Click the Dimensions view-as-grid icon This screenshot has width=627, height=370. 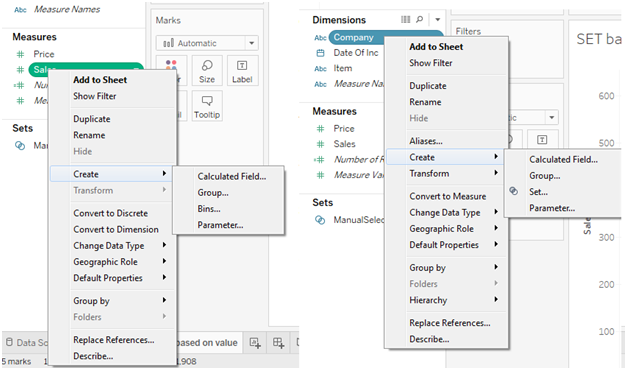coord(405,19)
